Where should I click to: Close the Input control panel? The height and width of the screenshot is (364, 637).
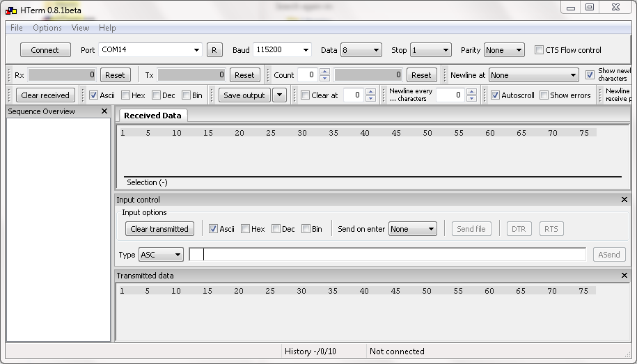coord(624,200)
